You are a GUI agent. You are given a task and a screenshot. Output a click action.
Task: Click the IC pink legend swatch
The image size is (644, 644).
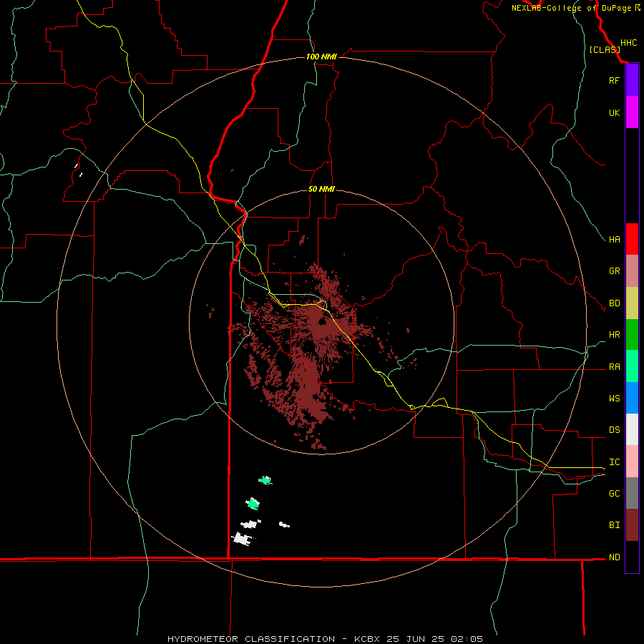pos(632,462)
